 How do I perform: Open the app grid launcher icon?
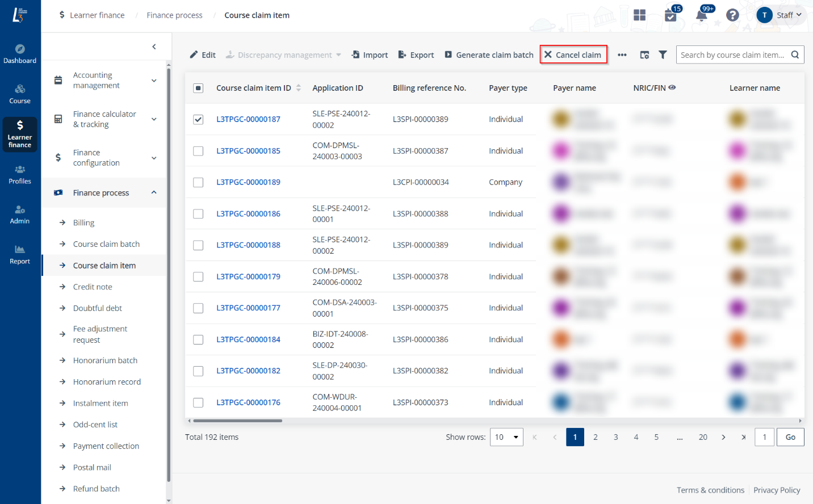tap(639, 15)
